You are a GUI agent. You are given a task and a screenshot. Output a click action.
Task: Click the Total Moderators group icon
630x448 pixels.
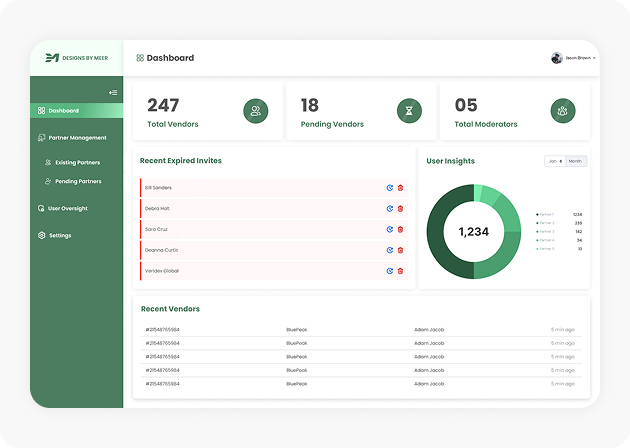coord(562,111)
